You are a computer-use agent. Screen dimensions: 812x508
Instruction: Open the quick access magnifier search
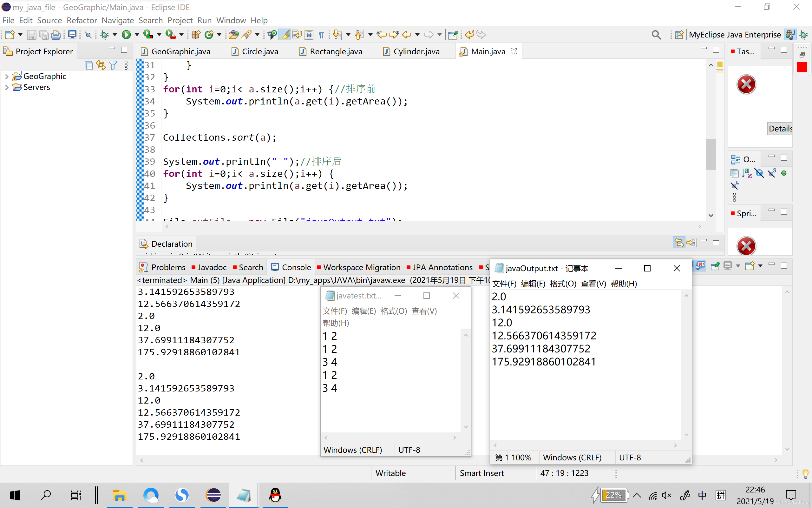click(656, 35)
